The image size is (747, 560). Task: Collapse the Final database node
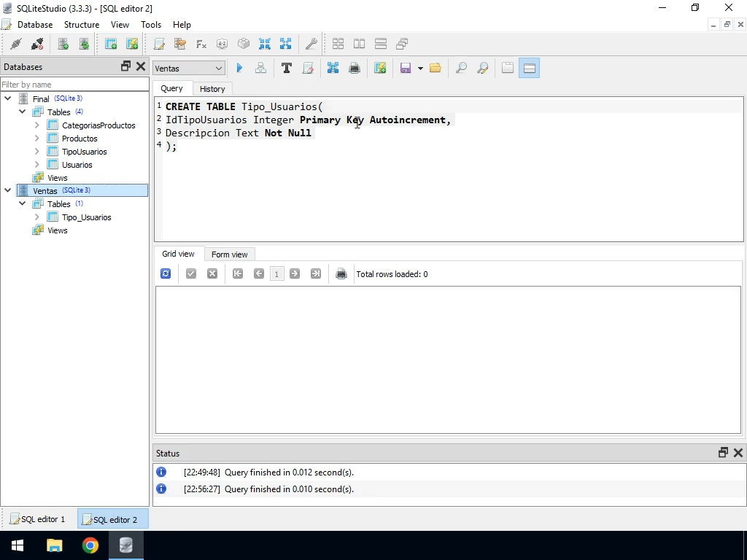pos(7,98)
